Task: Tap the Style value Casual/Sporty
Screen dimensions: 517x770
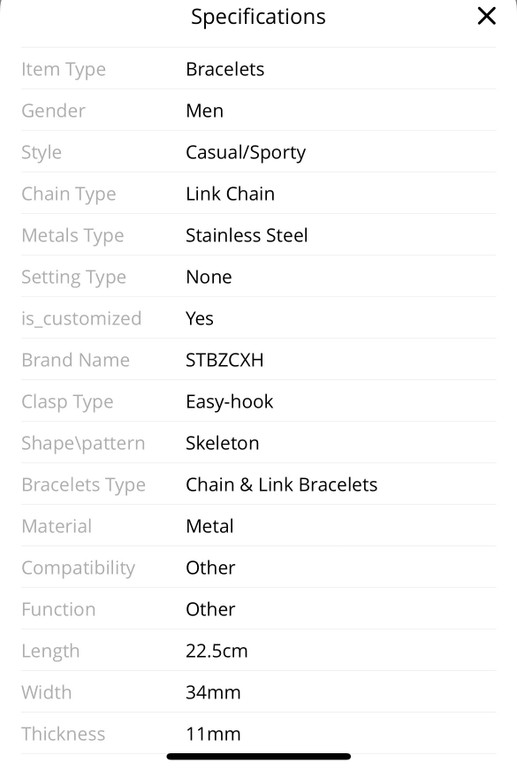Action: point(245,153)
